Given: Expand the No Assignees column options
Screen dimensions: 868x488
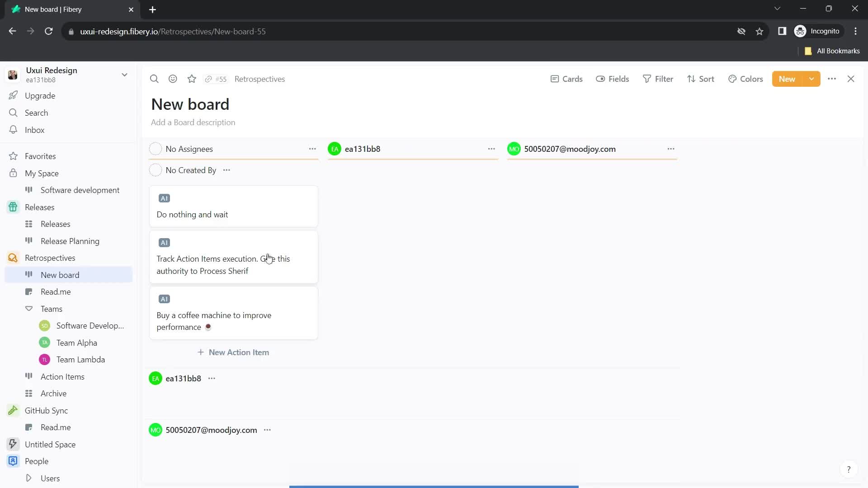Looking at the screenshot, I should [312, 149].
